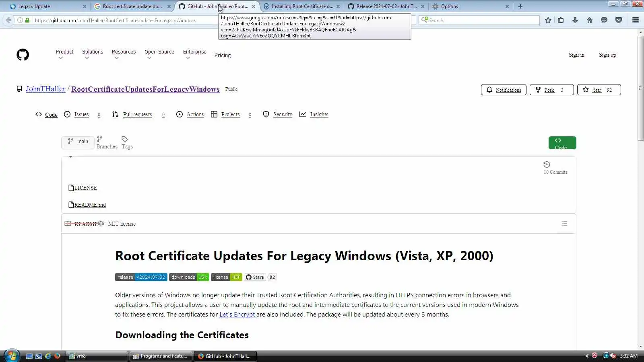644x362 pixels.
Task: Click the chat smiley toolbar icon
Action: [x=604, y=20]
